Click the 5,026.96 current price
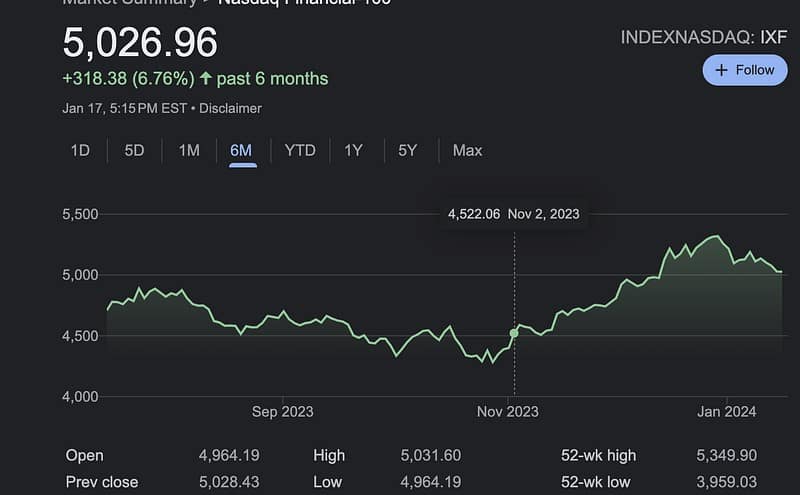 [x=140, y=43]
